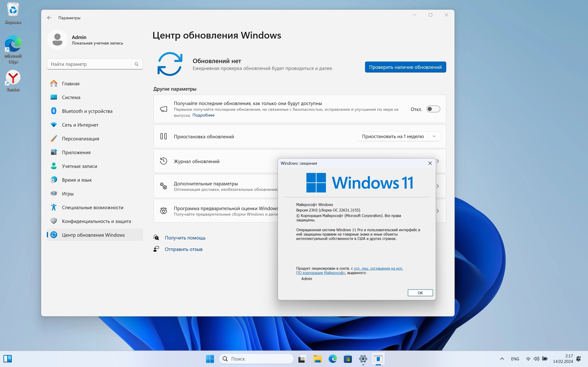Select Privacy and security section

click(96, 221)
